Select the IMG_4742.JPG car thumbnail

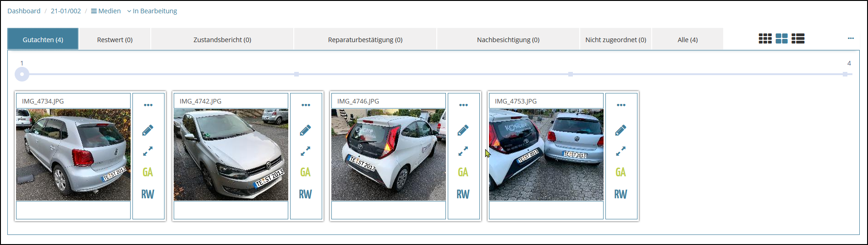pos(231,155)
